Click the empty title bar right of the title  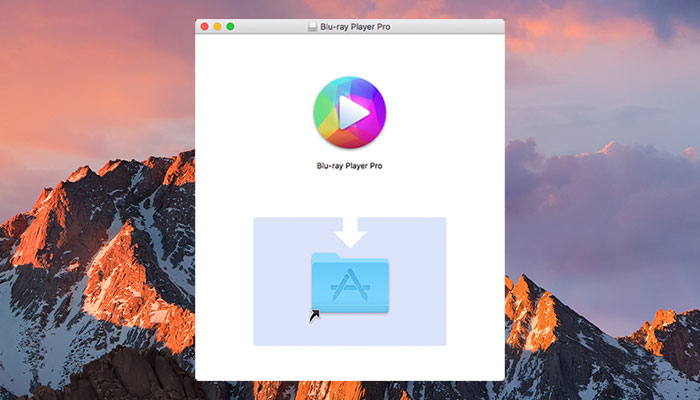coord(450,26)
